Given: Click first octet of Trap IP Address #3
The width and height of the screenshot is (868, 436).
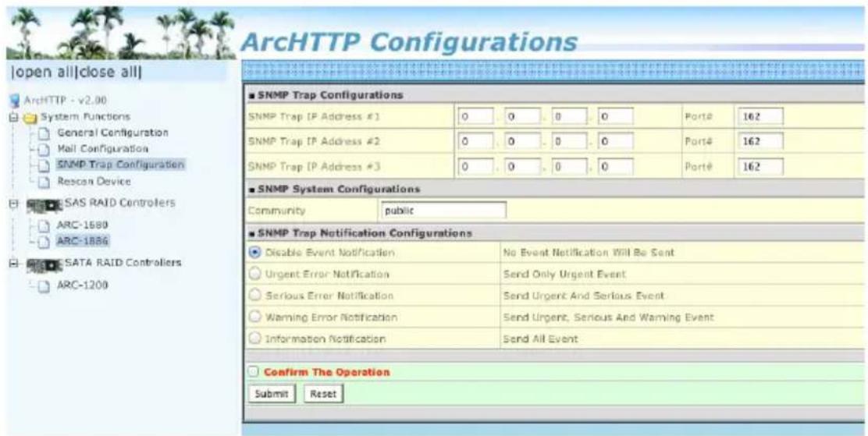Looking at the screenshot, I should (476, 167).
